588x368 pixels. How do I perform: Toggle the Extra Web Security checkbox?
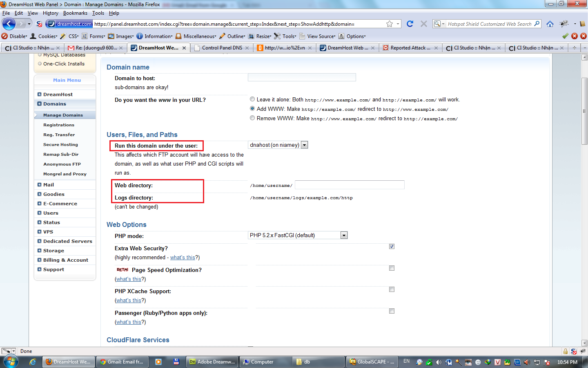click(392, 246)
